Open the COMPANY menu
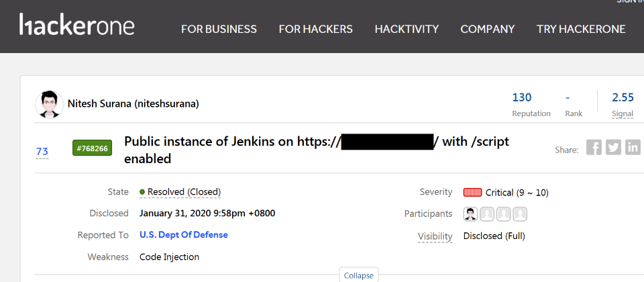 click(488, 29)
